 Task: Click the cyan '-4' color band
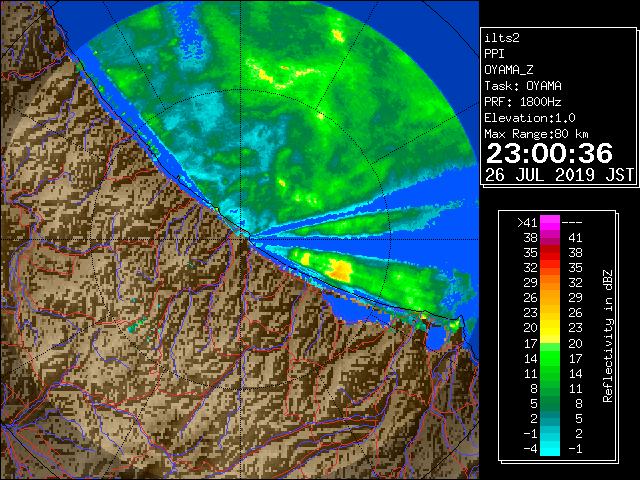pos(550,449)
